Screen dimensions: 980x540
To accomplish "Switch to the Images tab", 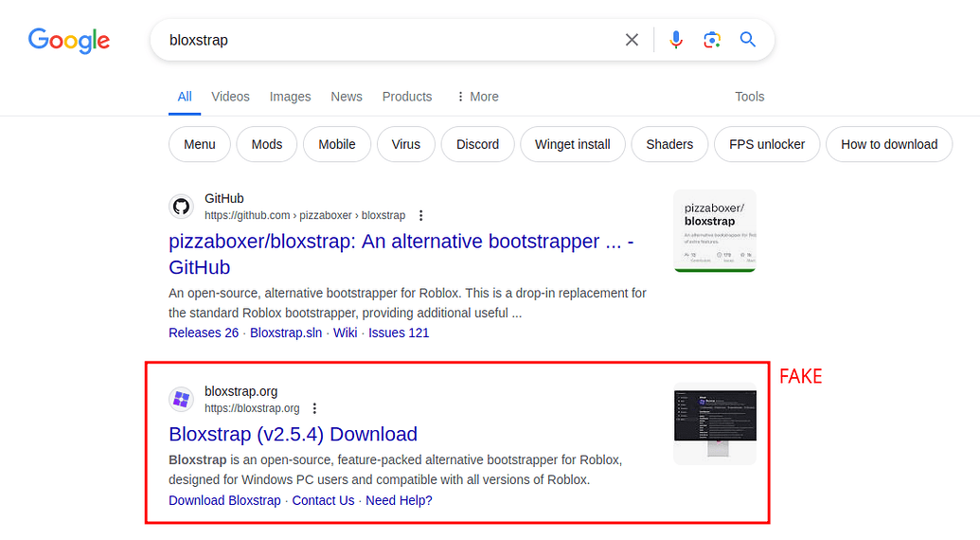I will 290,97.
